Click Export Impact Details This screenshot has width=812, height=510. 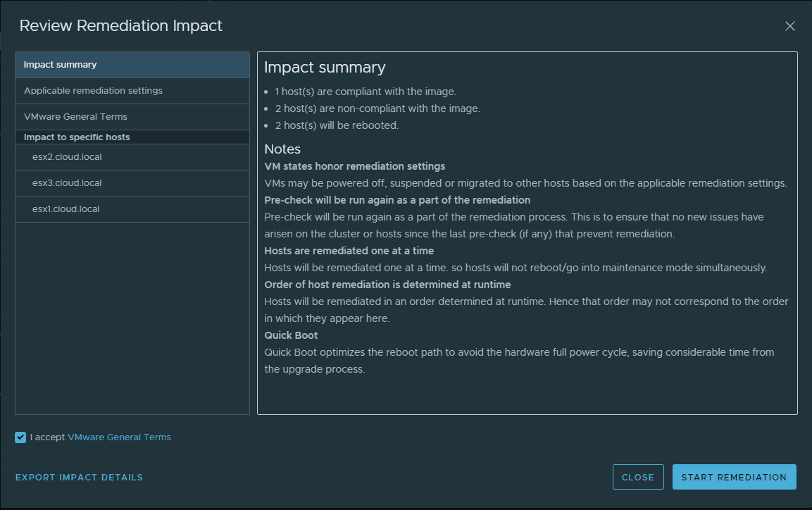79,478
